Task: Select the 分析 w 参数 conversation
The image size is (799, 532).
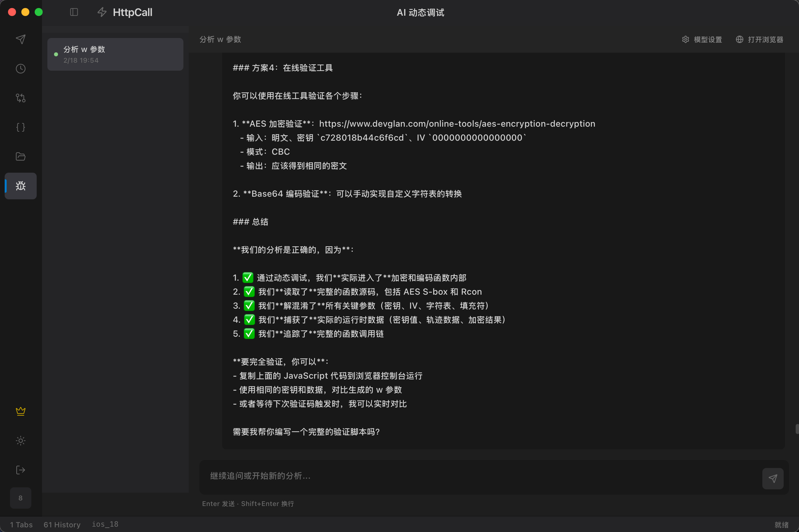Action: coord(115,54)
